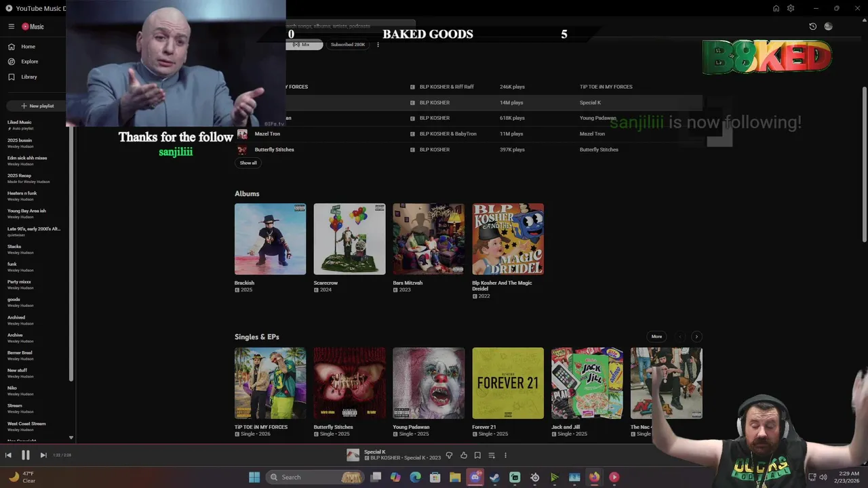Click the main page vertical scrollbar
The image size is (868, 488).
point(864,164)
